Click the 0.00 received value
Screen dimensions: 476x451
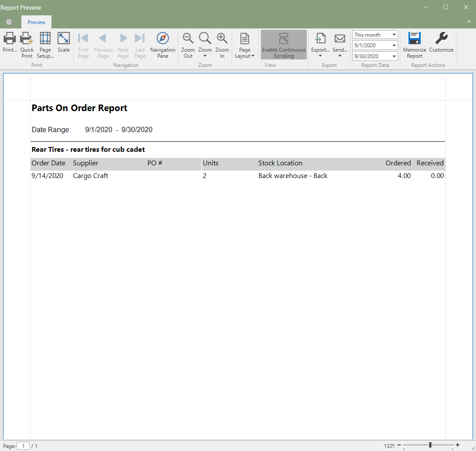point(437,176)
